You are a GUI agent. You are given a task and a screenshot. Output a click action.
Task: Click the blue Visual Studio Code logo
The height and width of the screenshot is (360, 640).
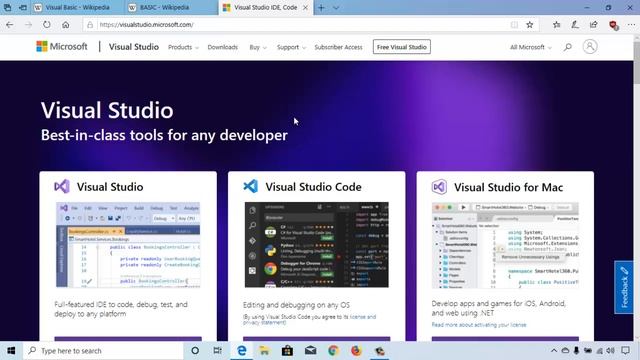point(251,186)
